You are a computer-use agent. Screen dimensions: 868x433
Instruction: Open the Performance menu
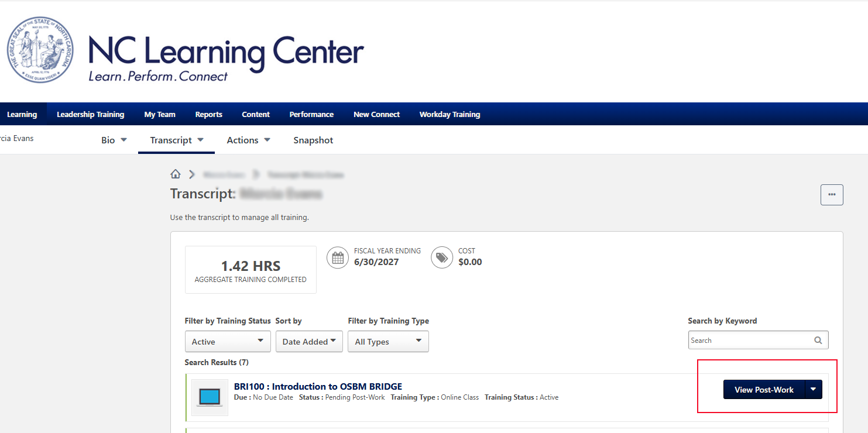[311, 114]
